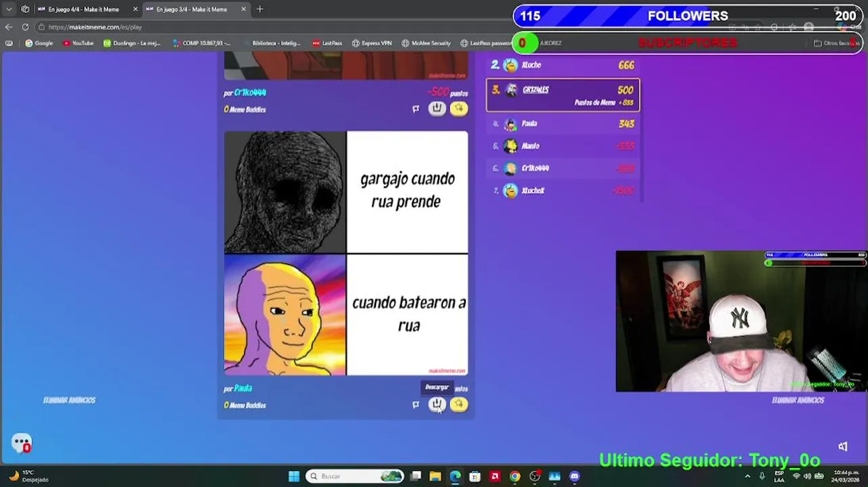Open the taskbar clock showing 10:44 p.m.
868x487 pixels.
[847, 476]
